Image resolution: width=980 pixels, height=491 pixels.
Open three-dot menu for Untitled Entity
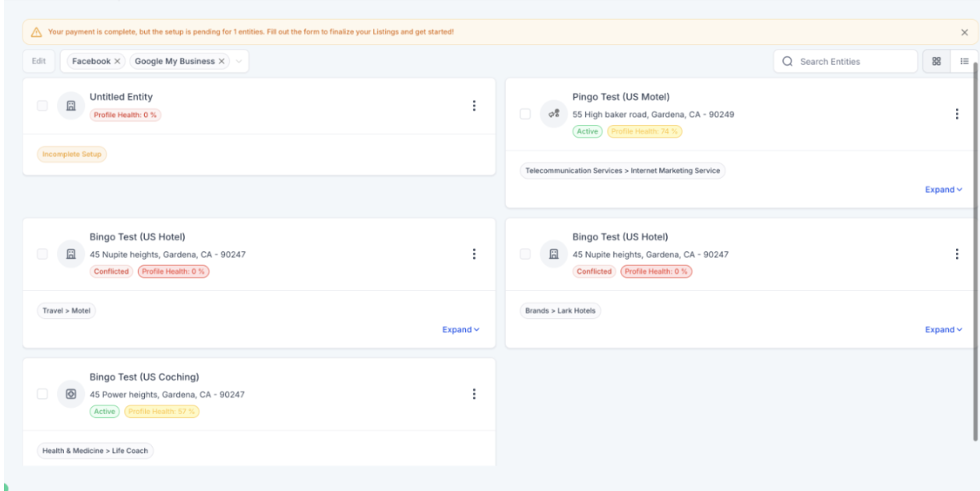[474, 107]
